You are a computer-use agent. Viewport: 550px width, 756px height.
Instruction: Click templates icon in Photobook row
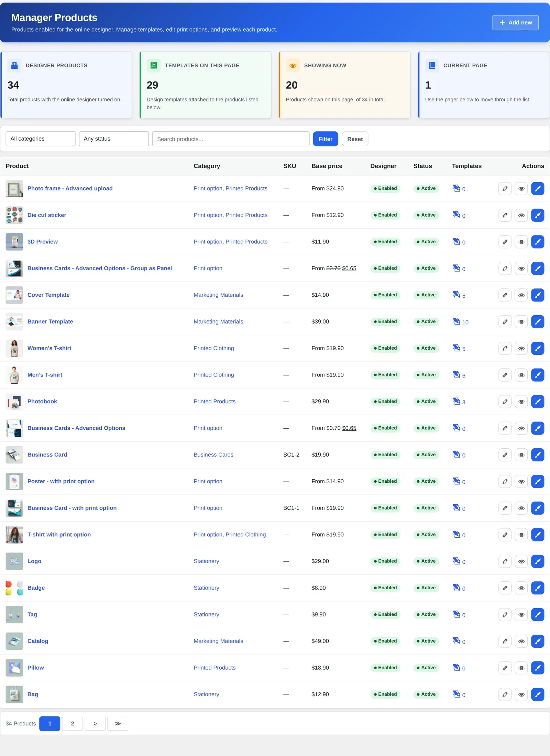(x=456, y=401)
